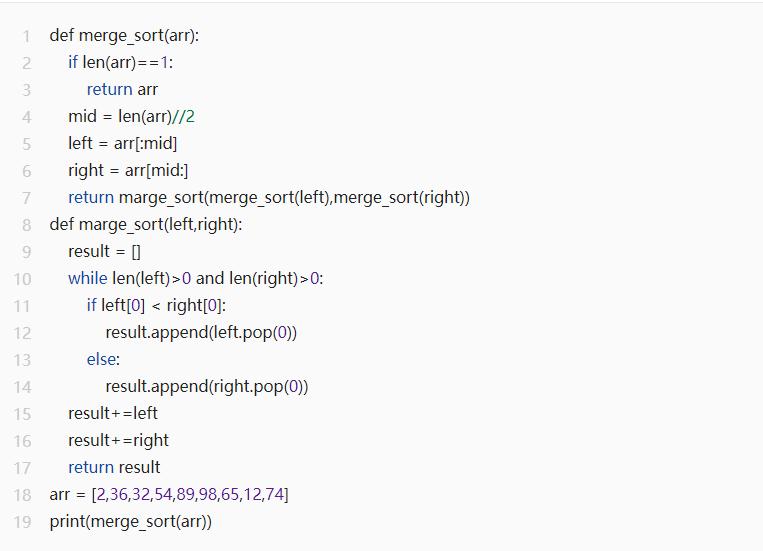Viewport: 763px width, 551px height.
Task: Click 'return arr' on line 3
Action: pos(122,89)
